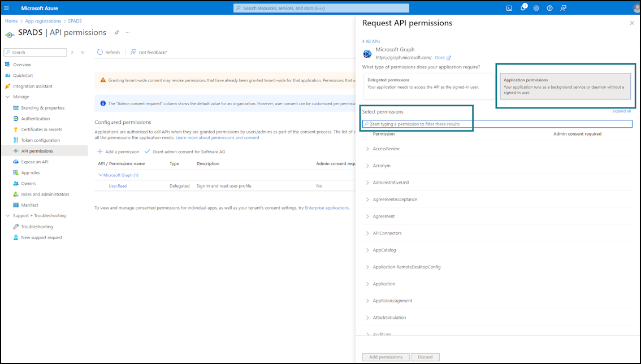Click the feedback icon in top bar
This screenshot has height=364, width=641.
tap(564, 8)
